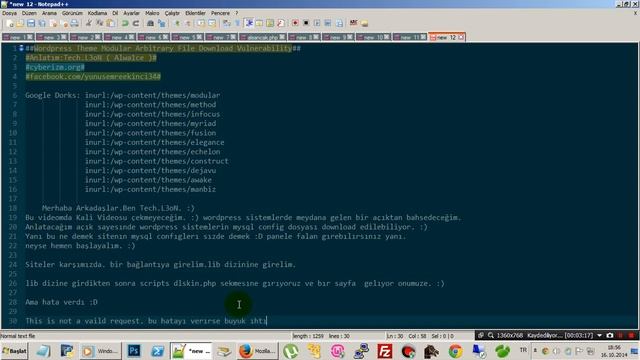Screen dimensions: 640x360
Task: Click the ABC spell check toolbar icon
Action: click(353, 23)
